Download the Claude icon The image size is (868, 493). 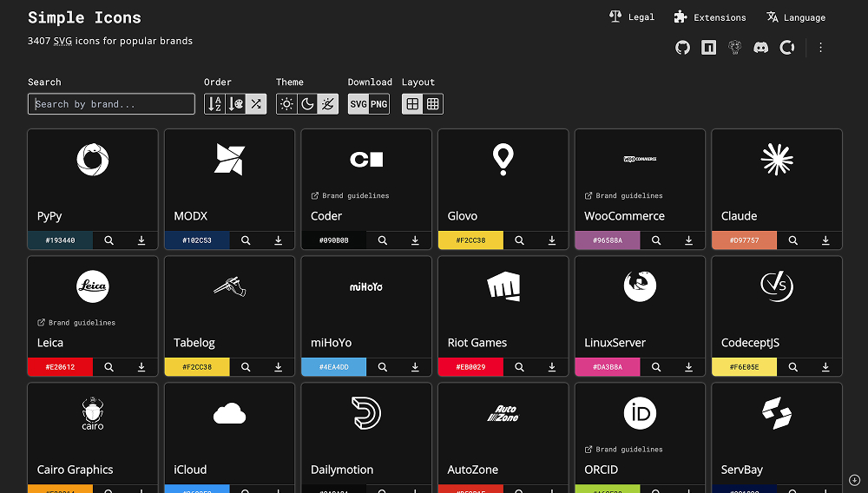(x=825, y=240)
